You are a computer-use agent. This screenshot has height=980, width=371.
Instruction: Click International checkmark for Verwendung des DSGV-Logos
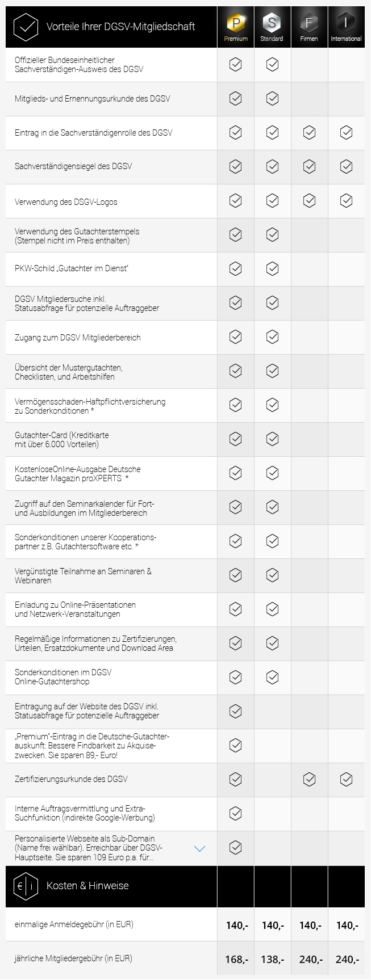(346, 200)
